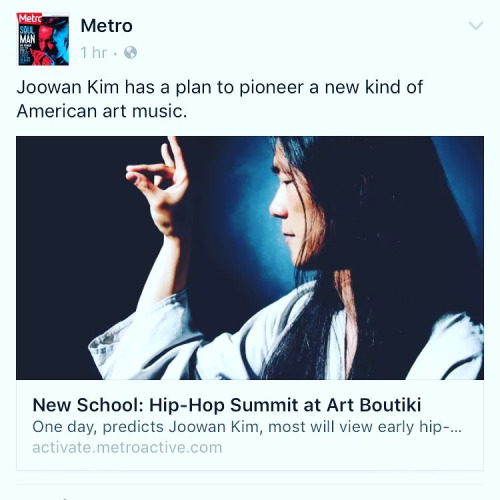Click the 'One day, predicts Joowan Kim' description
The image size is (500, 500).
coord(247,427)
